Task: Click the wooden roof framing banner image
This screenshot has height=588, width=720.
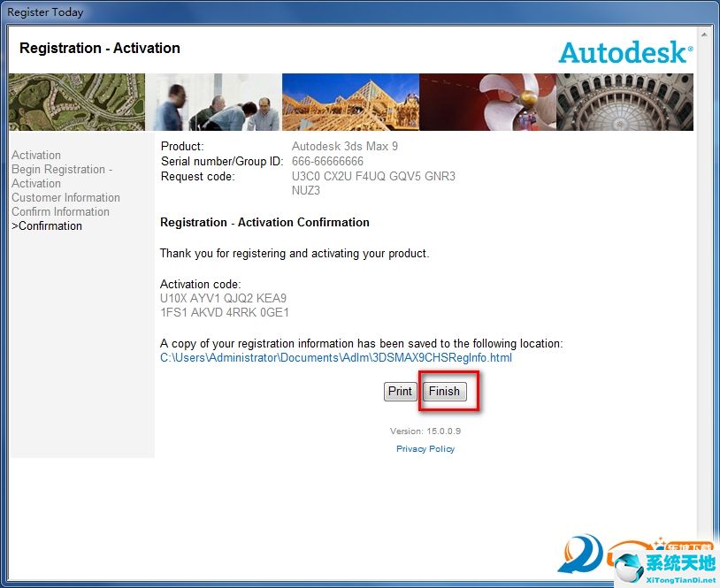Action: [x=350, y=102]
